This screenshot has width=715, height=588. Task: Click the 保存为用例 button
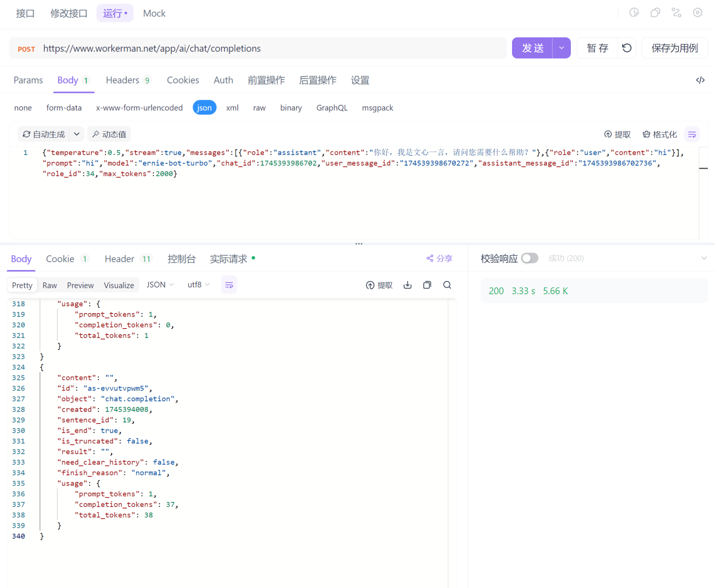[674, 48]
